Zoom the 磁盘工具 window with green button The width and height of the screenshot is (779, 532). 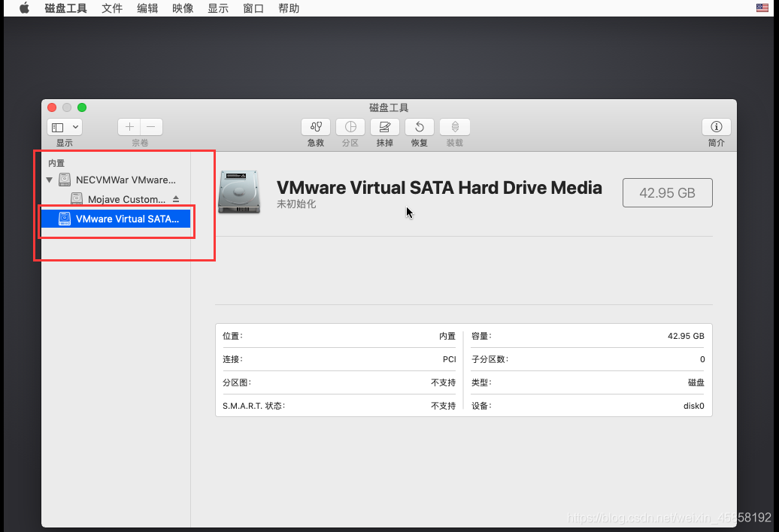pyautogui.click(x=82, y=107)
